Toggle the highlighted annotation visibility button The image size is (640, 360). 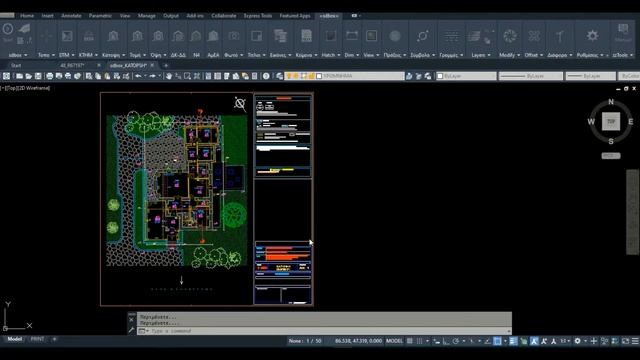pyautogui.click(x=534, y=341)
